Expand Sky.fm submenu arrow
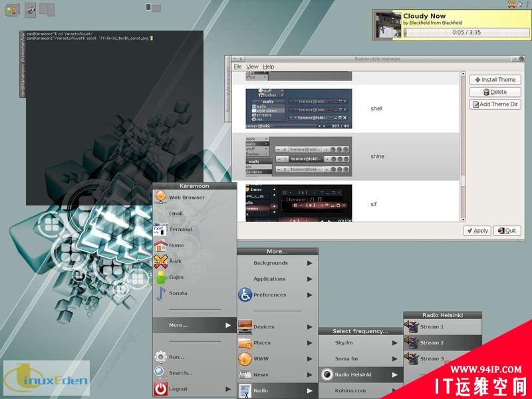532x399 pixels. tap(394, 342)
